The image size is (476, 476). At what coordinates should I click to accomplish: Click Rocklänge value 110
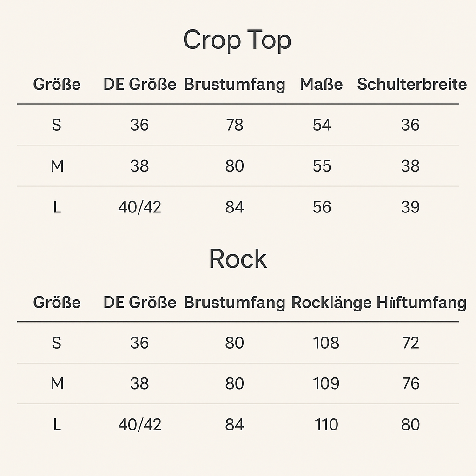pos(326,424)
